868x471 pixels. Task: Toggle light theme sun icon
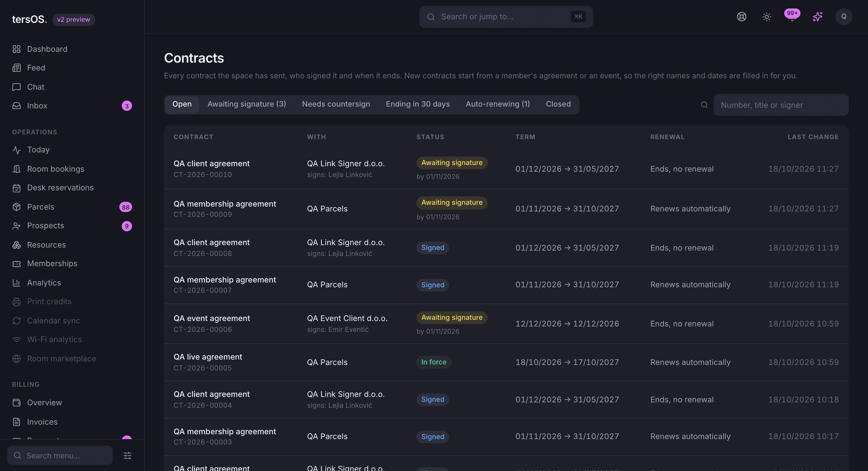click(766, 17)
